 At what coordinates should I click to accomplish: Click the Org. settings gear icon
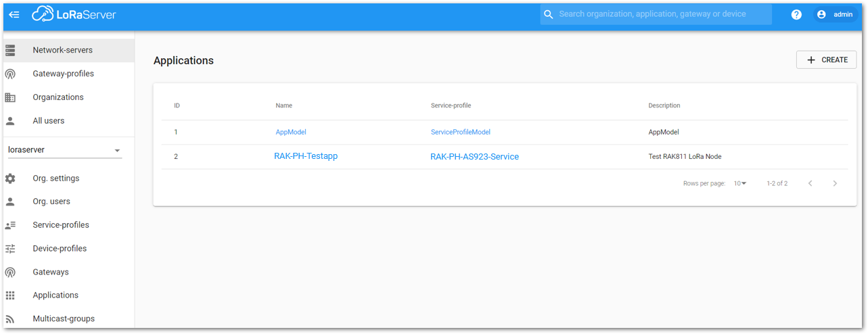[x=10, y=178]
